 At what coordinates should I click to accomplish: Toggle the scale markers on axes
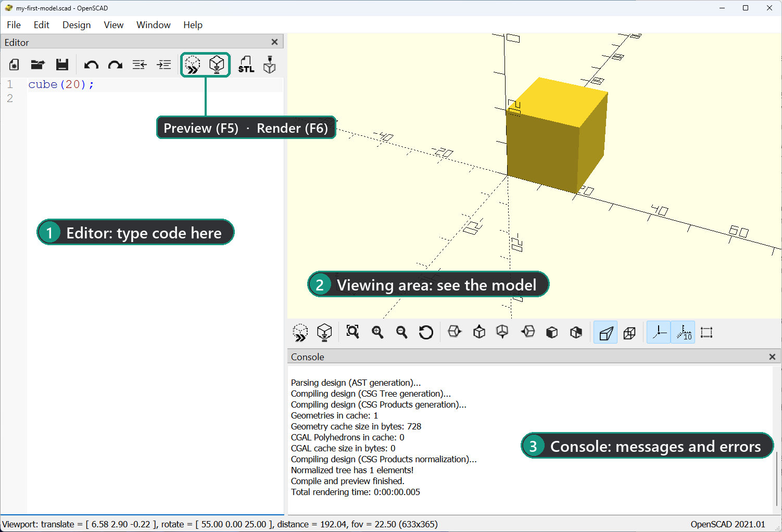[x=683, y=333]
